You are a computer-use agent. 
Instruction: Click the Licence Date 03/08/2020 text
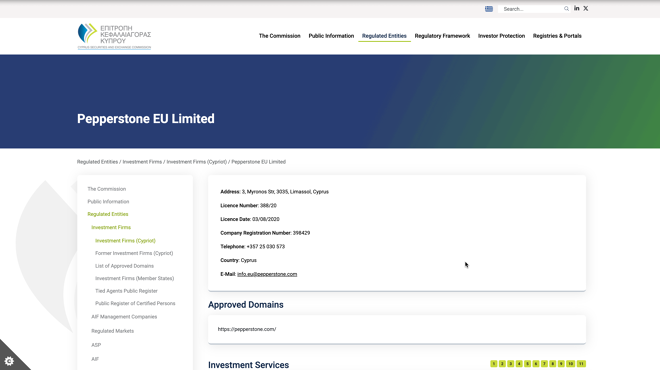coord(250,219)
